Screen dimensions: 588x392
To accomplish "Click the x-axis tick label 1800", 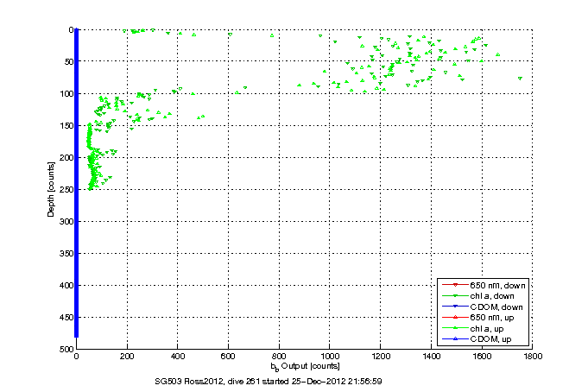I will pyautogui.click(x=532, y=357).
